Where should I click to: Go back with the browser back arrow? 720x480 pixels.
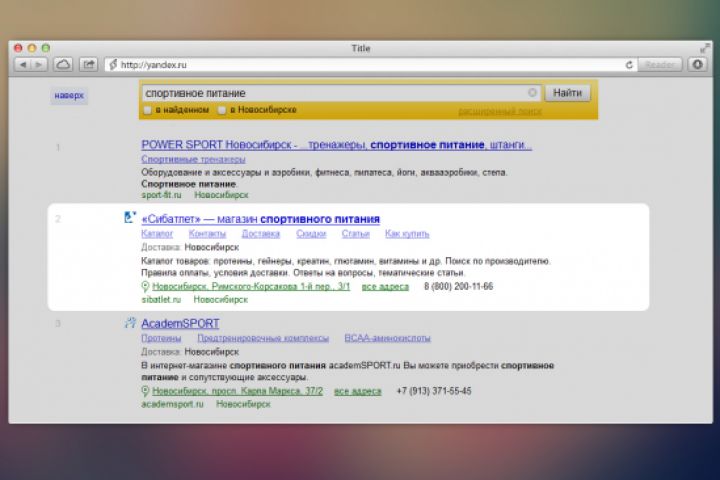click(x=22, y=65)
